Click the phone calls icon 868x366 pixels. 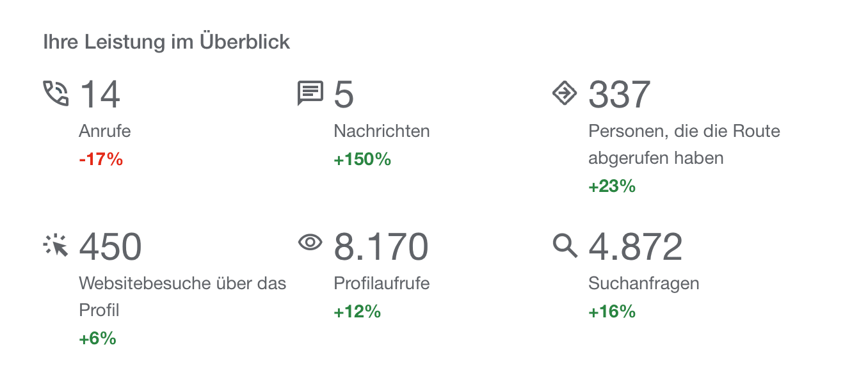(x=56, y=93)
